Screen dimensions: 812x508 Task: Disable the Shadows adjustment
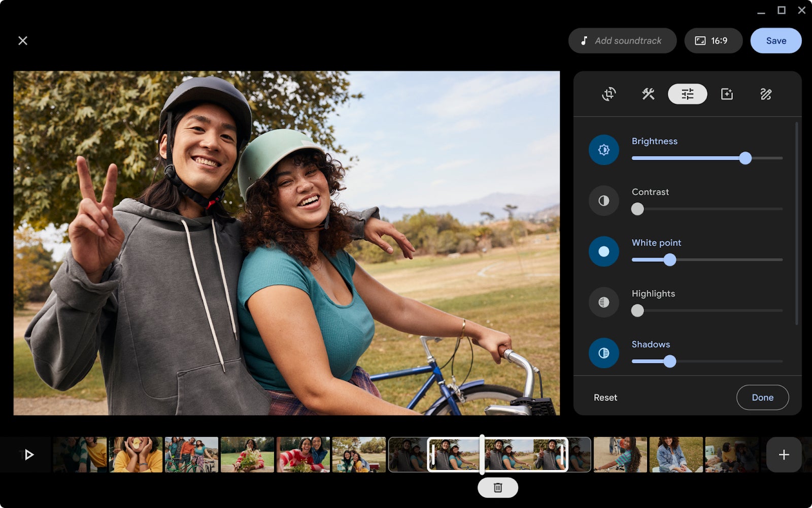(604, 353)
